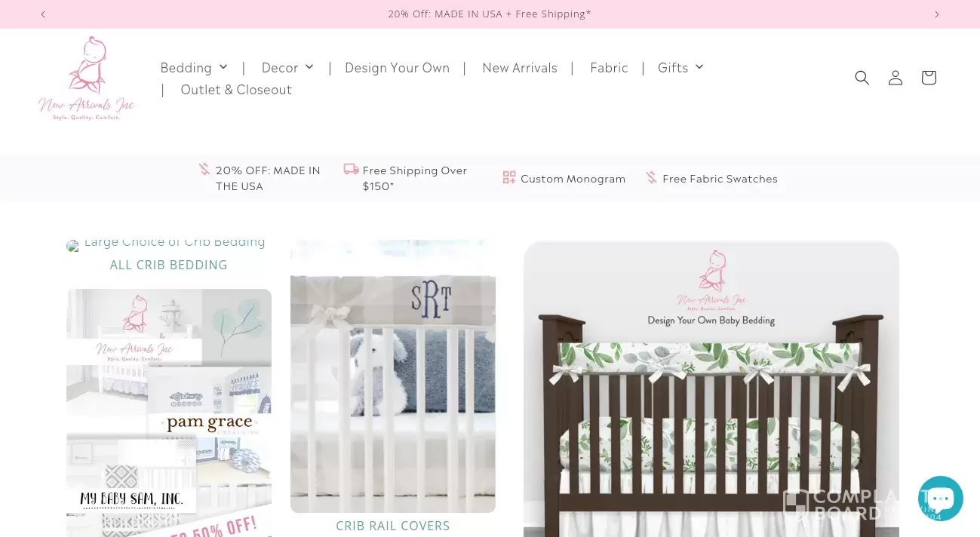The width and height of the screenshot is (980, 537).
Task: Click the New Arrivals Inc logo
Action: (87, 78)
